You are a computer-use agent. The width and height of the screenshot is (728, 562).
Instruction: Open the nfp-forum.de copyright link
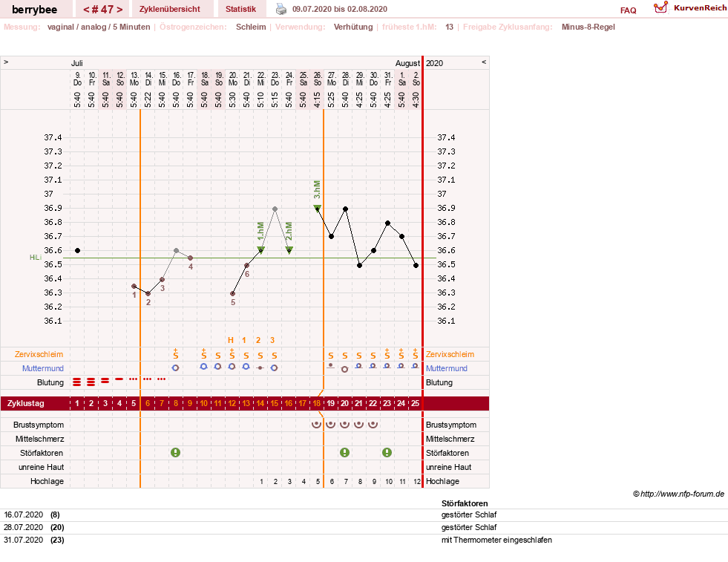pyautogui.click(x=678, y=494)
